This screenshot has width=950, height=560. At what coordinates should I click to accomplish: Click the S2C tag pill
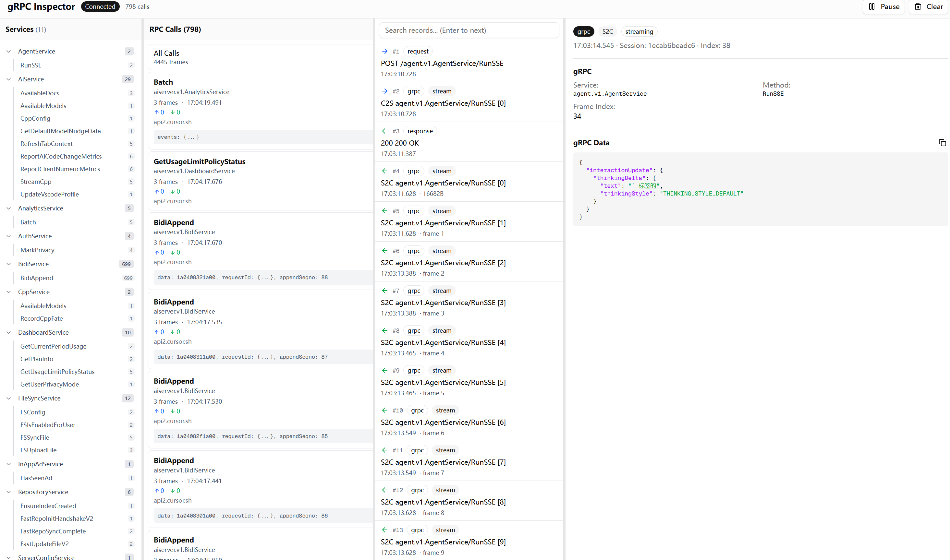click(x=607, y=31)
